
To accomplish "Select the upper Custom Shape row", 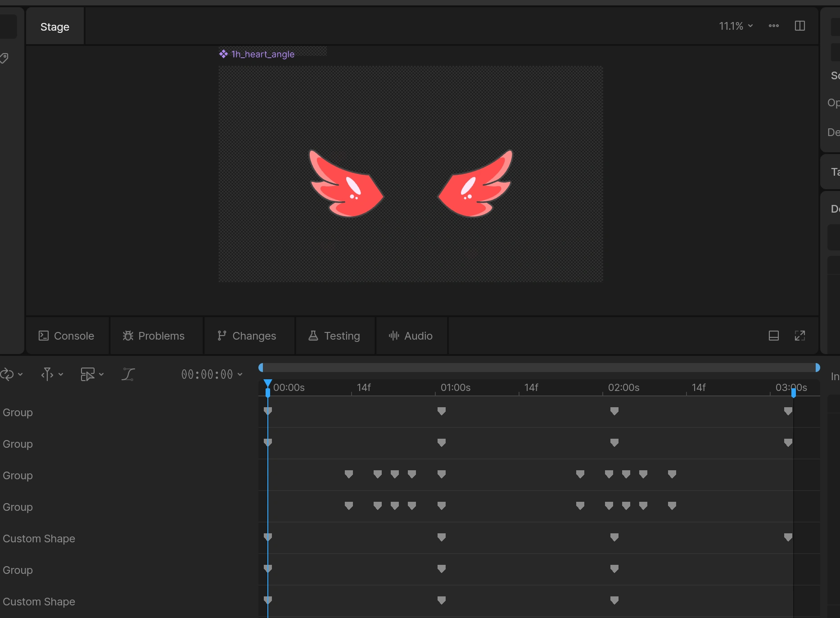I will tap(39, 538).
